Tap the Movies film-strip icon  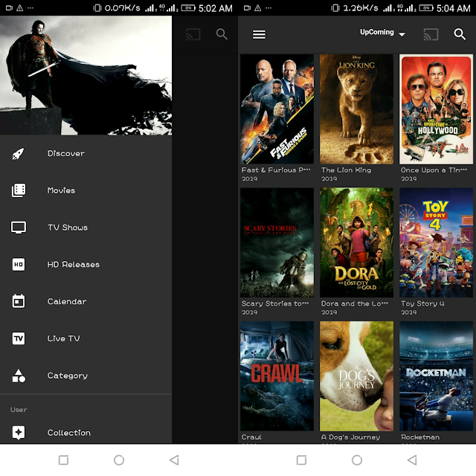(19, 190)
